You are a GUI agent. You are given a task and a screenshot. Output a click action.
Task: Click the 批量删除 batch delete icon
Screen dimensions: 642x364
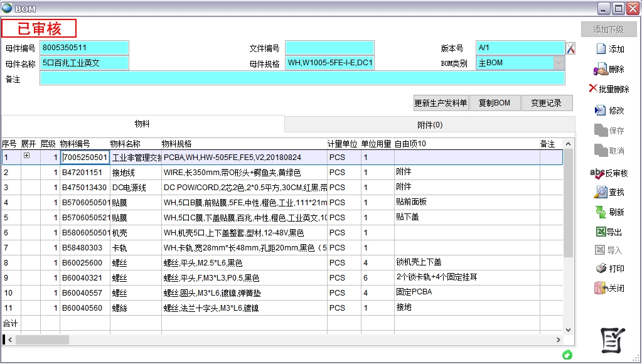point(609,89)
